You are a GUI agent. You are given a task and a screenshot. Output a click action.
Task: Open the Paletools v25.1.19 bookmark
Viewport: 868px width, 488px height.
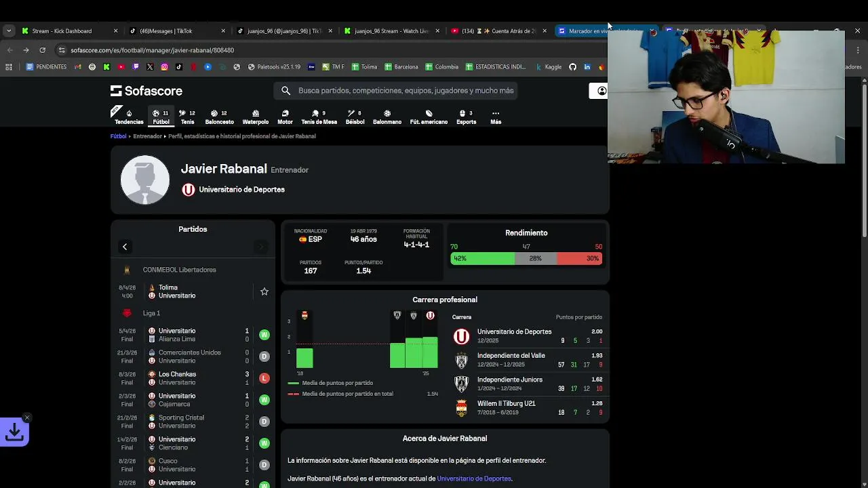[274, 67]
